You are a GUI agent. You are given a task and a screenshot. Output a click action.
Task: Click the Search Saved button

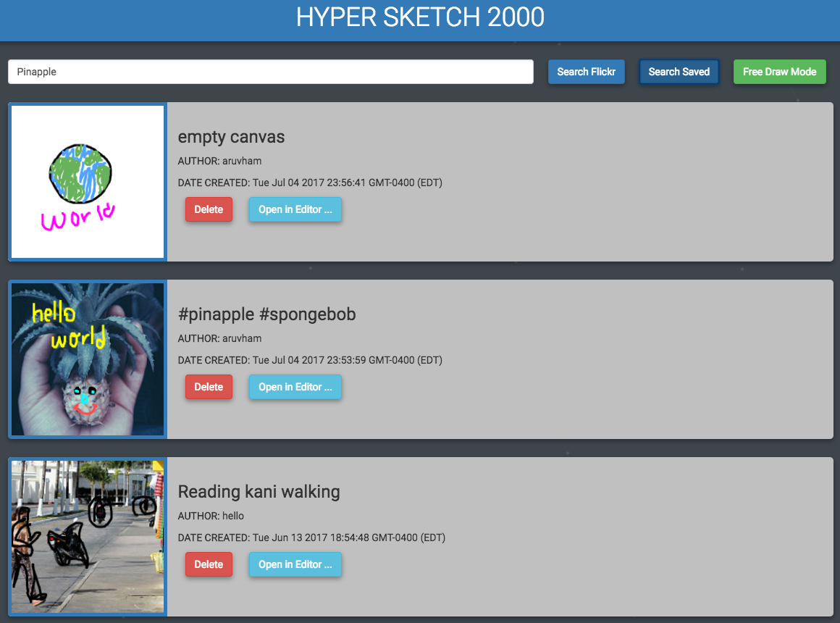pos(679,72)
